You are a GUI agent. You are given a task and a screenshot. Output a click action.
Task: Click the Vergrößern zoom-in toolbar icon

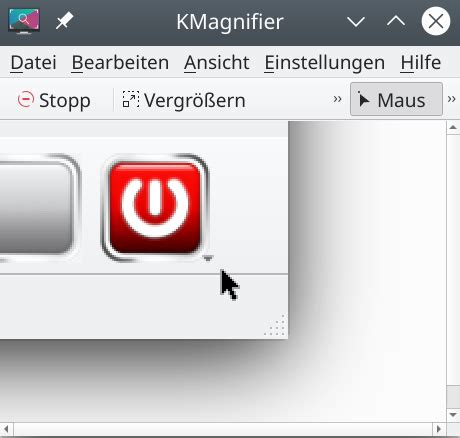point(130,100)
